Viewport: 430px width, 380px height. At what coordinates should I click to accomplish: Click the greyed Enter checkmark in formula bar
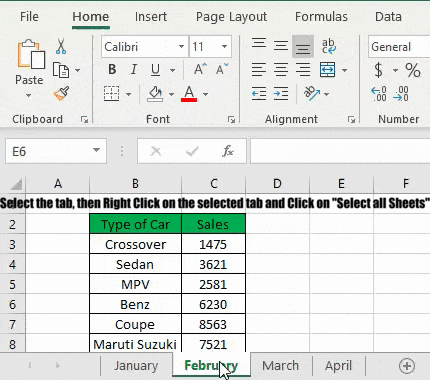[192, 151]
